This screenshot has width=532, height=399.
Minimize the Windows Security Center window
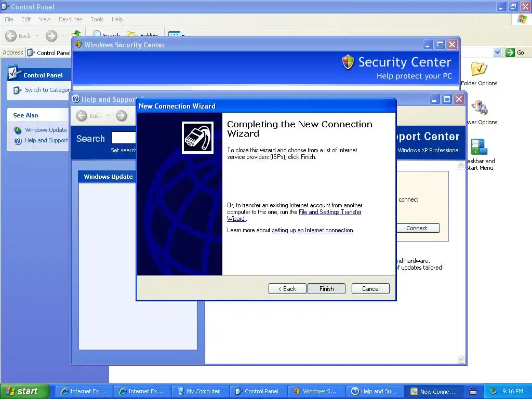428,45
